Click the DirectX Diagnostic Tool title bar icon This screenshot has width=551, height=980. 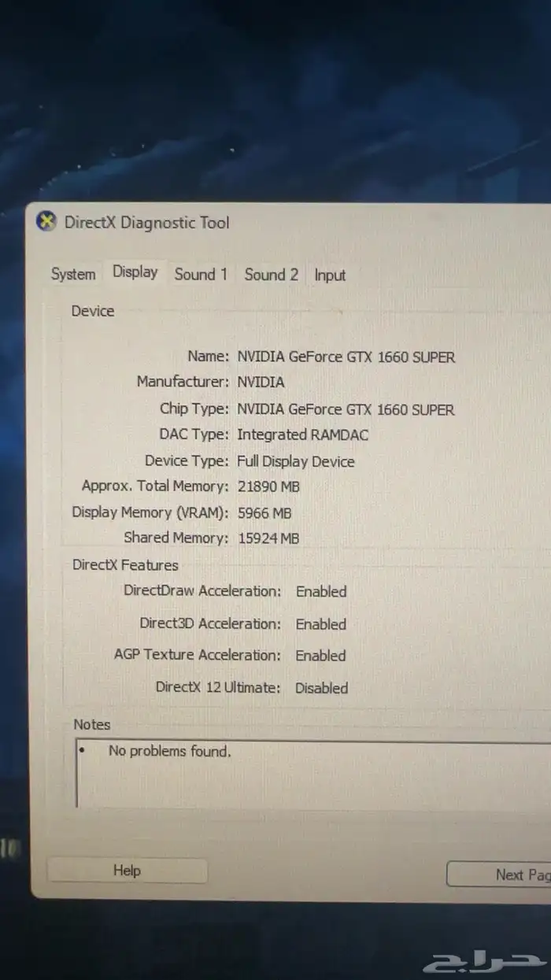[46, 221]
